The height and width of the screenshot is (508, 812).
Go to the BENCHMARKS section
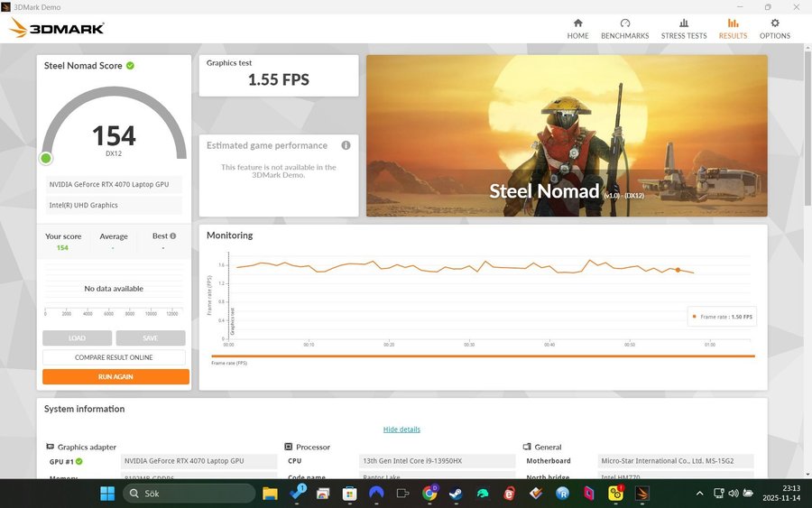click(624, 29)
